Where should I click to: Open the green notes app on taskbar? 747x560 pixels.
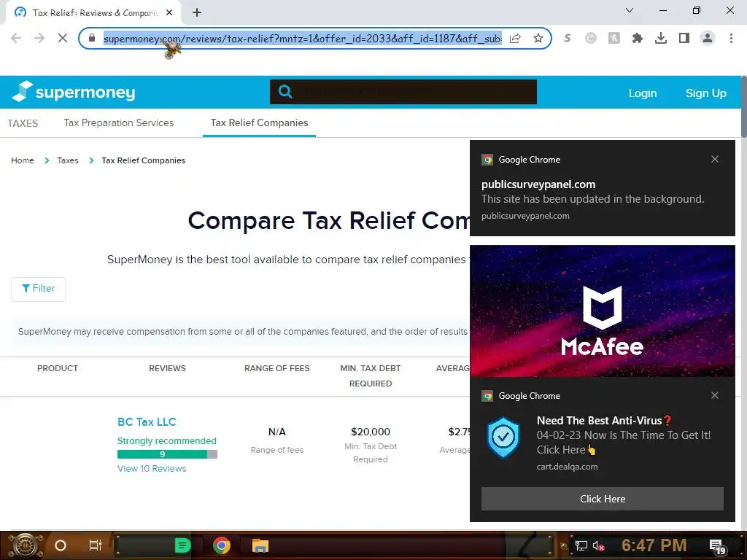[182, 545]
